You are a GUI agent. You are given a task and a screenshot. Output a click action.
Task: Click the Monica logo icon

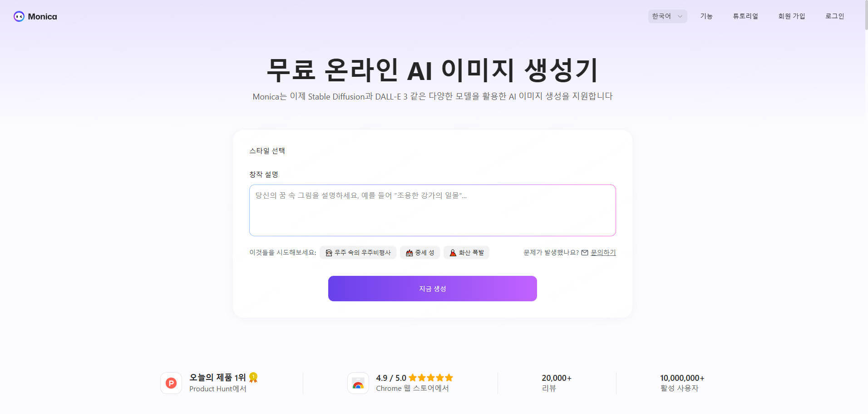tap(19, 16)
